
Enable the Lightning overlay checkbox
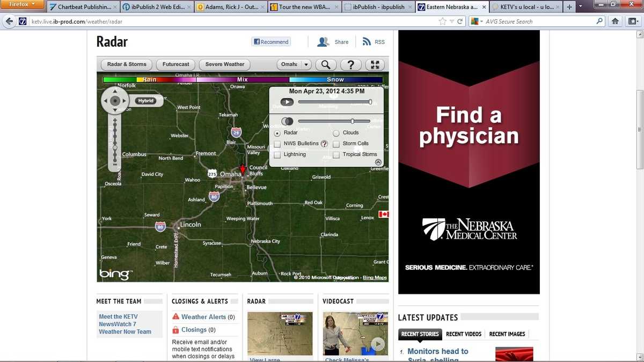[277, 154]
